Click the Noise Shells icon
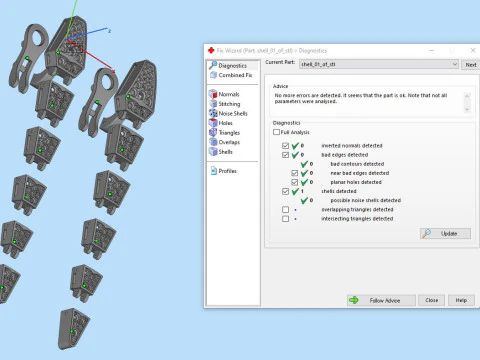The width and height of the screenshot is (480, 360). point(213,114)
